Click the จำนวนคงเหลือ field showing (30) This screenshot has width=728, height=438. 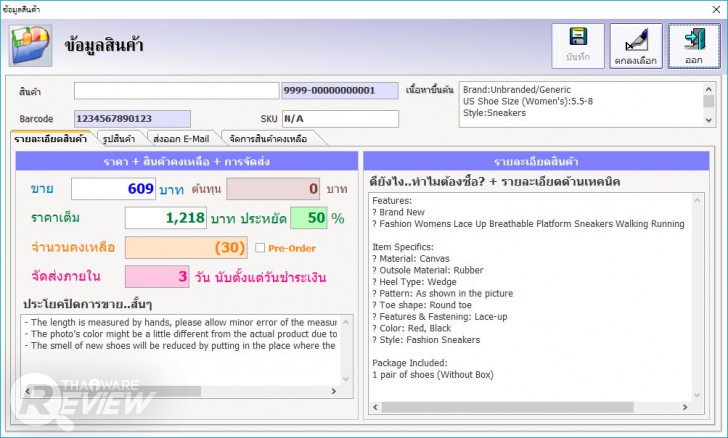pyautogui.click(x=186, y=247)
